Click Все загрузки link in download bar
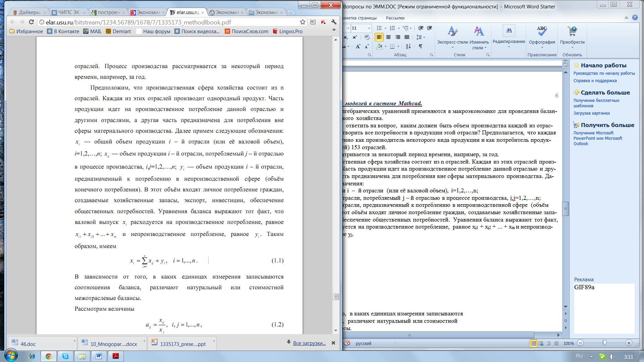The height and width of the screenshot is (362, 644). click(309, 343)
